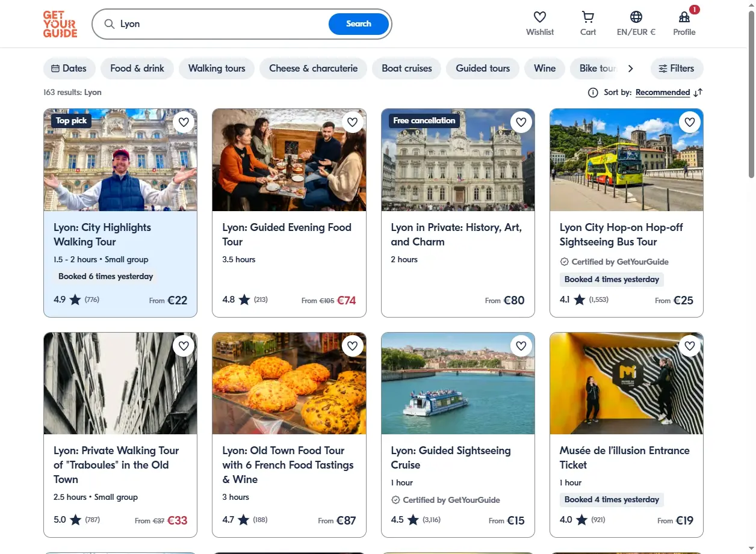
Task: Open the Wishlist heart icon
Action: click(x=540, y=17)
